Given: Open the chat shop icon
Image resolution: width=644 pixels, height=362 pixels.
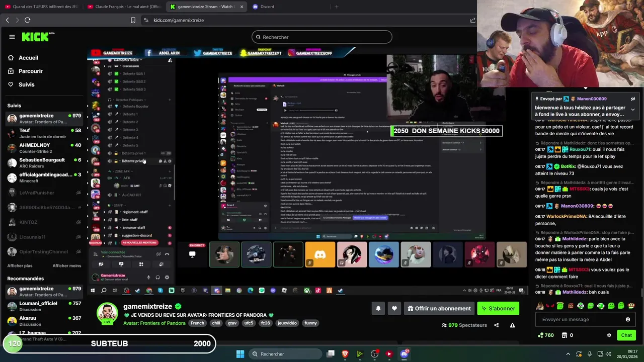Looking at the screenshot, I should pyautogui.click(x=565, y=335).
